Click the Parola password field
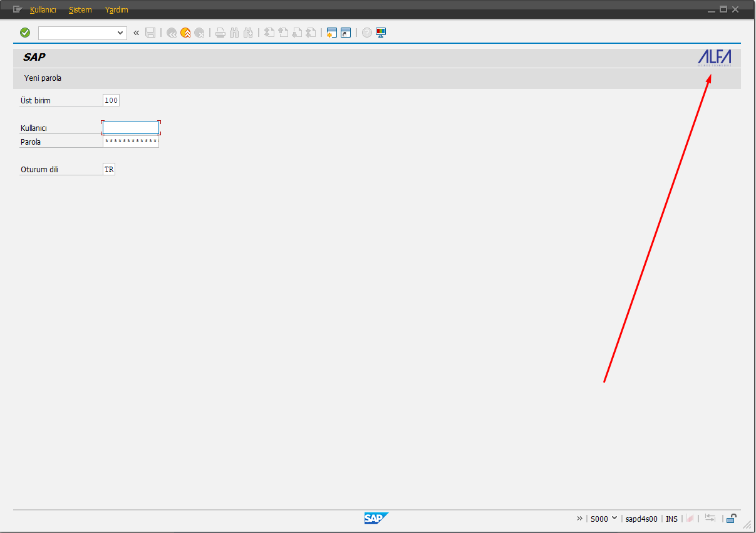756x533 pixels. [131, 142]
